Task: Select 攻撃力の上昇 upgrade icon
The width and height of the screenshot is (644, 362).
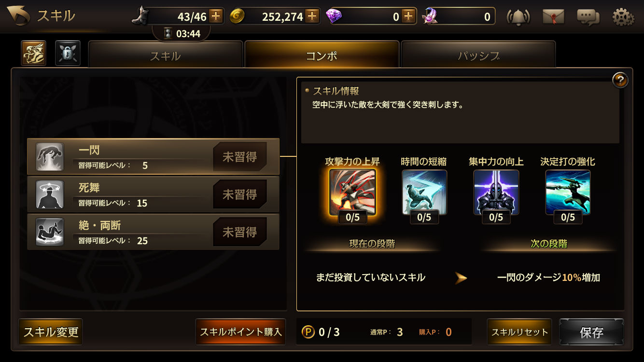Action: click(x=352, y=193)
